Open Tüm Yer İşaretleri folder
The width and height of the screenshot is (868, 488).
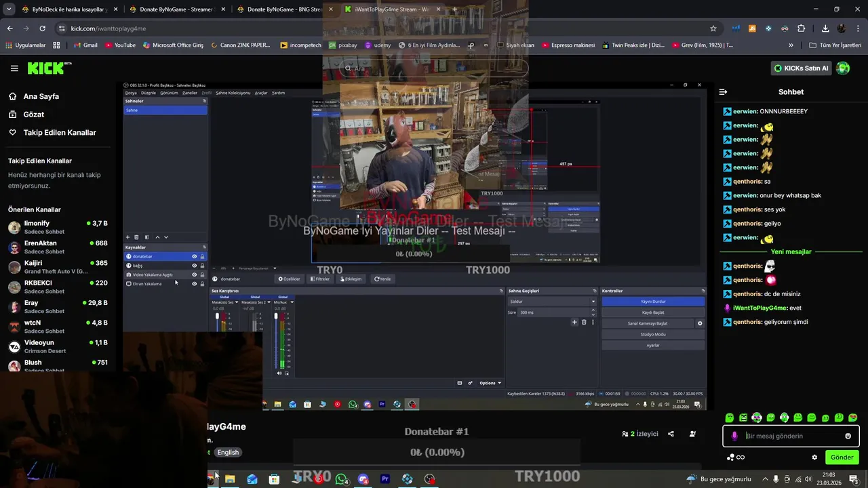coord(835,45)
